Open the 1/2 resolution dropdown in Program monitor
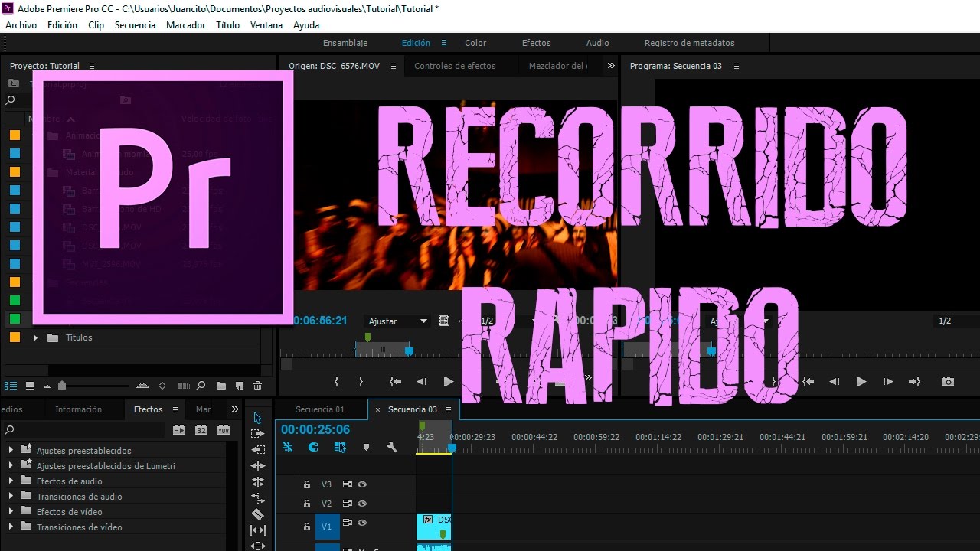980x551 pixels. (955, 321)
